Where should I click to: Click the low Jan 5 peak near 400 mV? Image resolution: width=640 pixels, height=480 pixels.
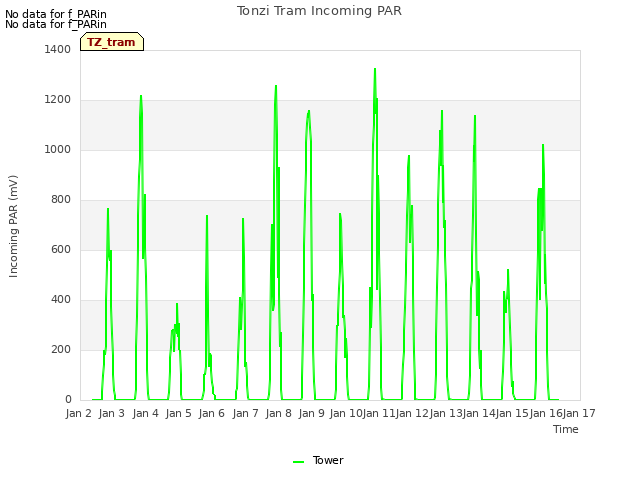[177, 304]
